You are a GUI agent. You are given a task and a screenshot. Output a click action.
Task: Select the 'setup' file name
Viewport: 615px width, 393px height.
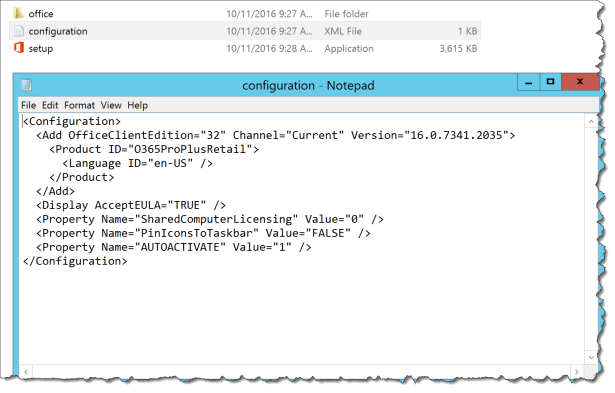tap(40, 49)
